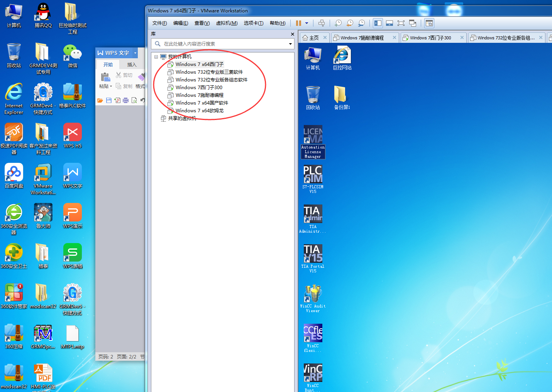Click the pause virtual machine button
Screen dimensions: 552x392
point(298,23)
